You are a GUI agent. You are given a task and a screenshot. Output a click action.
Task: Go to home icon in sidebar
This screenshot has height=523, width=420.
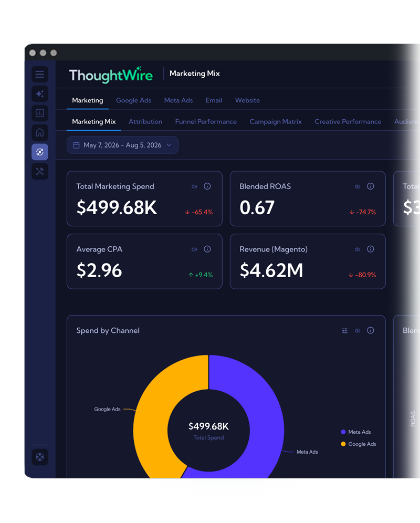tap(40, 132)
